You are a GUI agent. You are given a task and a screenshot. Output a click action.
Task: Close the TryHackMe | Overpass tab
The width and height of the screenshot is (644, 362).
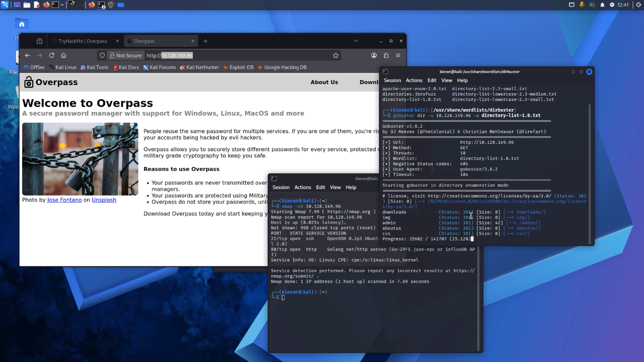pyautogui.click(x=117, y=41)
